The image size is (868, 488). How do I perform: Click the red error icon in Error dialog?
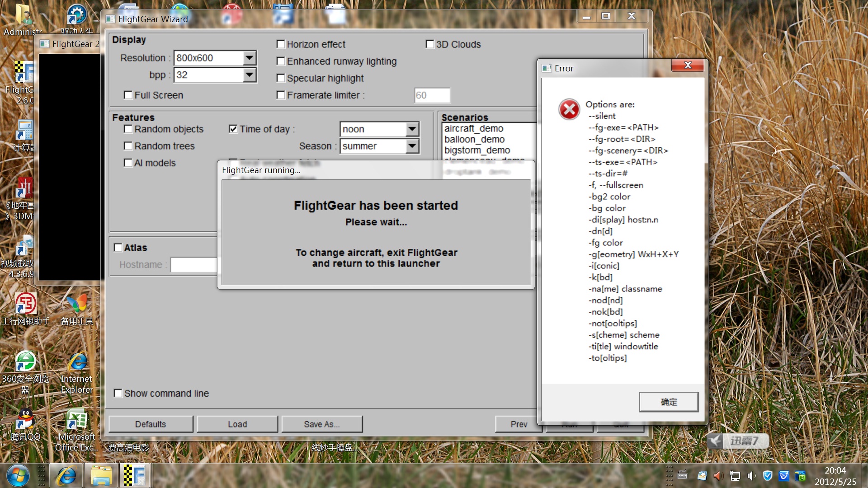[x=569, y=109]
